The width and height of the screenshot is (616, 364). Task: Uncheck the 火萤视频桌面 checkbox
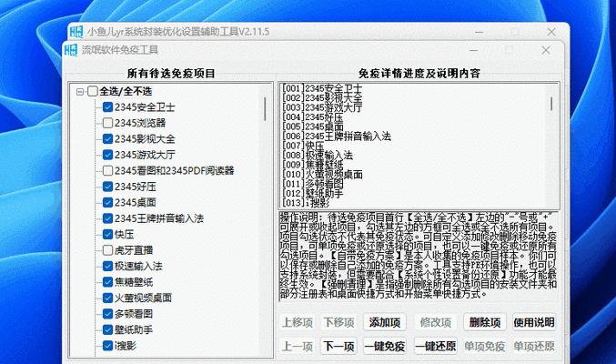coord(107,298)
